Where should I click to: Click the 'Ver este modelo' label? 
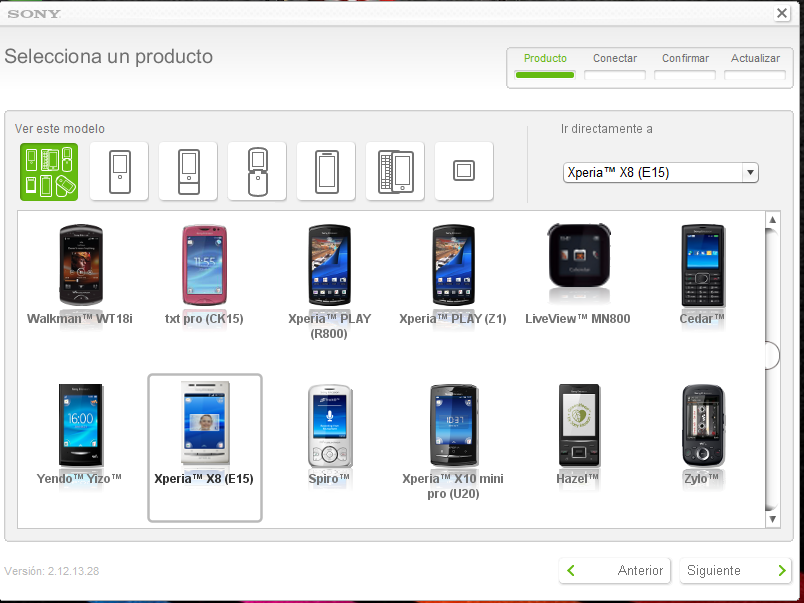coord(59,129)
